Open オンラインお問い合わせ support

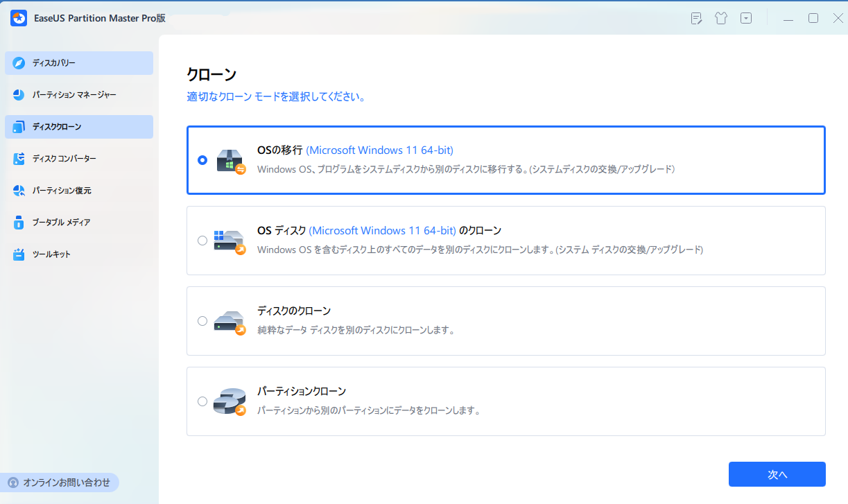pos(60,482)
